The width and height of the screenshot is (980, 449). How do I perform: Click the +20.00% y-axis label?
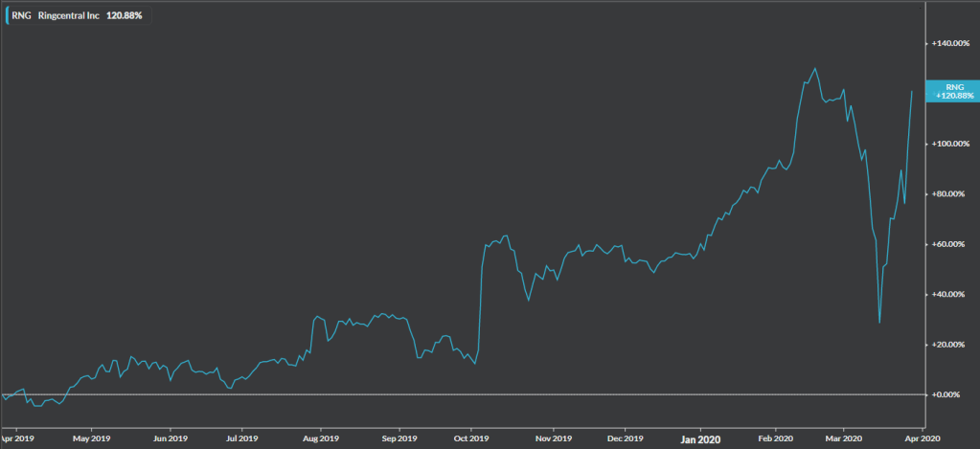click(950, 345)
